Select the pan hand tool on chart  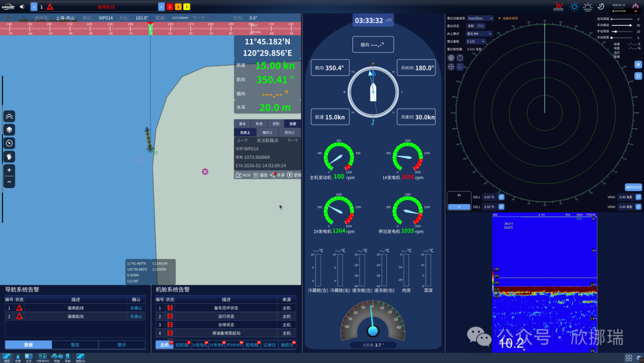pos(9,156)
